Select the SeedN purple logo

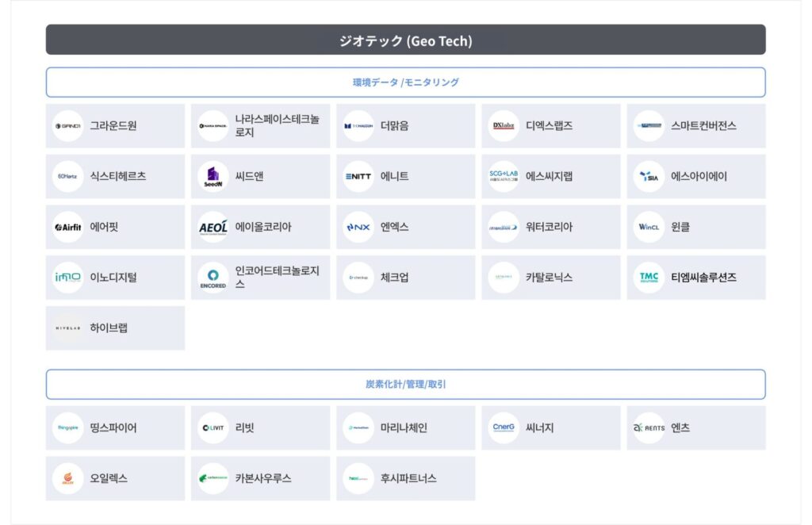click(x=213, y=176)
